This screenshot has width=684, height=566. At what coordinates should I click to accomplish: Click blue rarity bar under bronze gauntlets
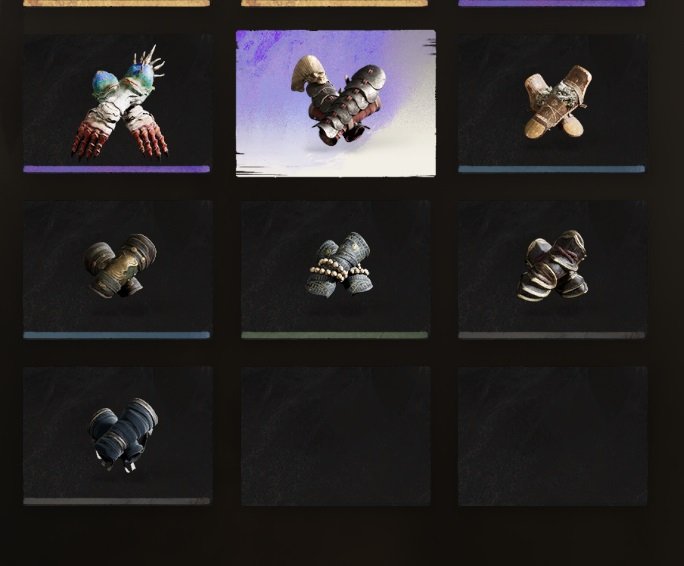(x=116, y=335)
